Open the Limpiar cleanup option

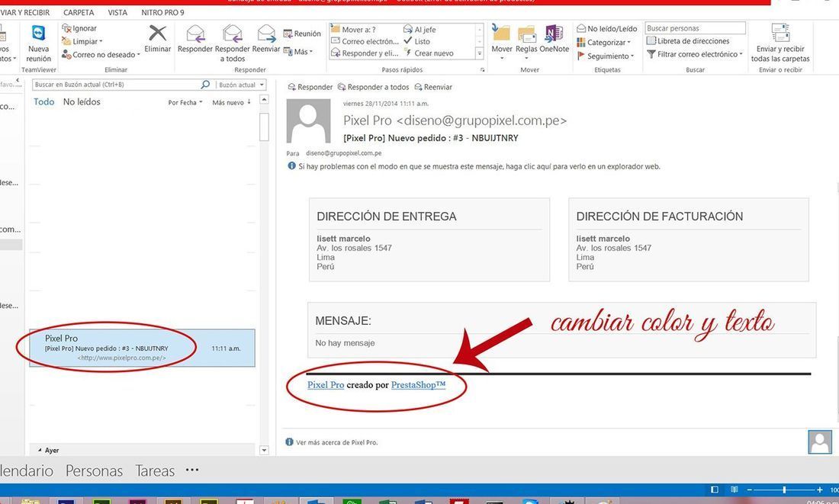click(x=82, y=41)
